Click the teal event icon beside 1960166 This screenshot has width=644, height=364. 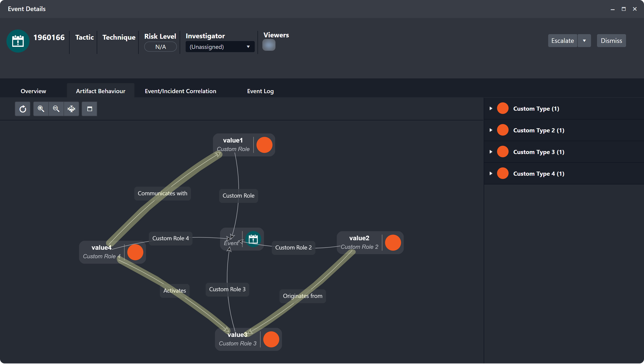(x=18, y=41)
